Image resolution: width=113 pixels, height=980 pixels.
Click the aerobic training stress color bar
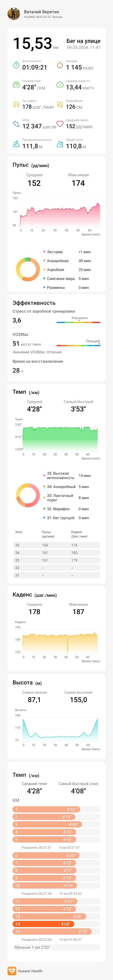tap(78, 322)
